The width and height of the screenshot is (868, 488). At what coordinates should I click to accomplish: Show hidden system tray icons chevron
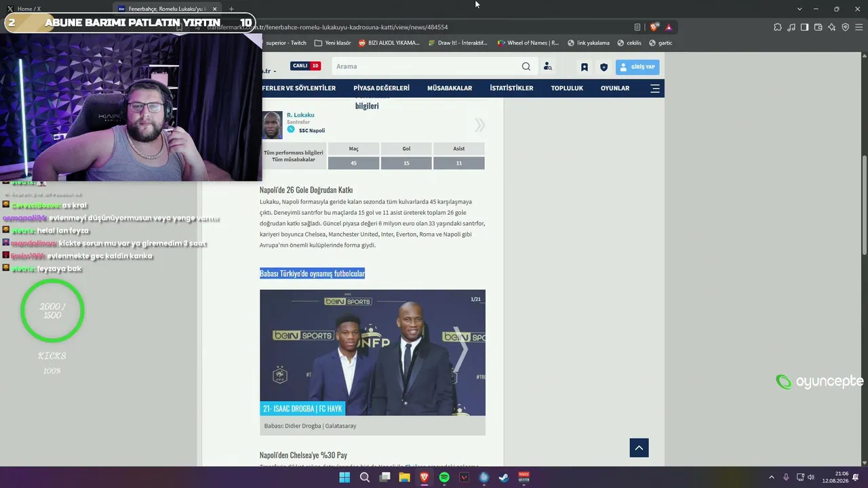coord(772,477)
